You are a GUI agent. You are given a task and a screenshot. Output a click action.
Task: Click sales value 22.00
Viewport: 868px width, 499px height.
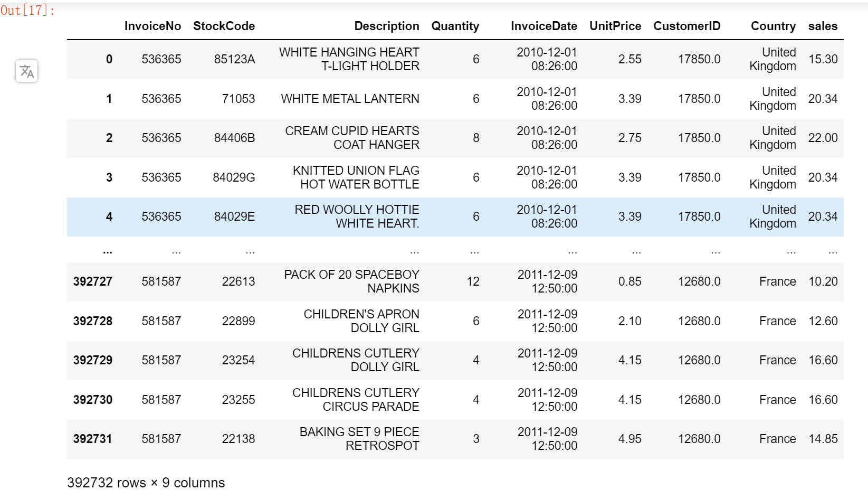(823, 138)
